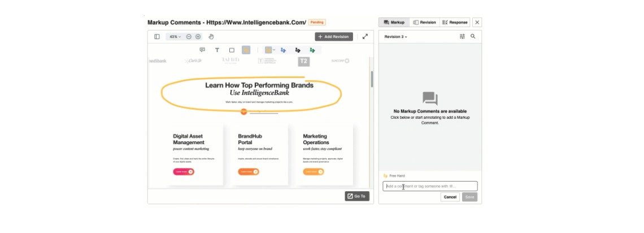Click Learn more under BrandHub Portal

249,171
